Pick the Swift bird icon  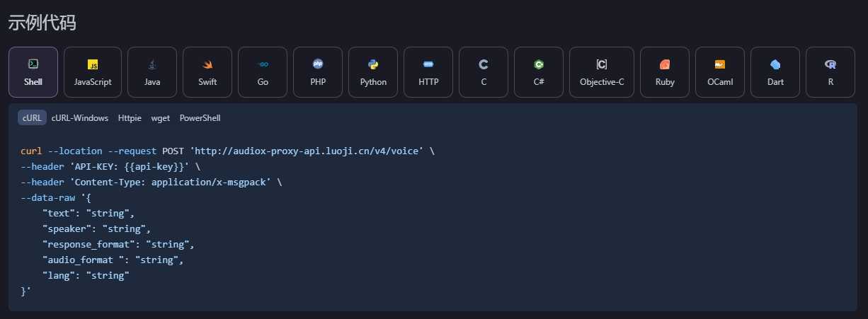click(207, 64)
